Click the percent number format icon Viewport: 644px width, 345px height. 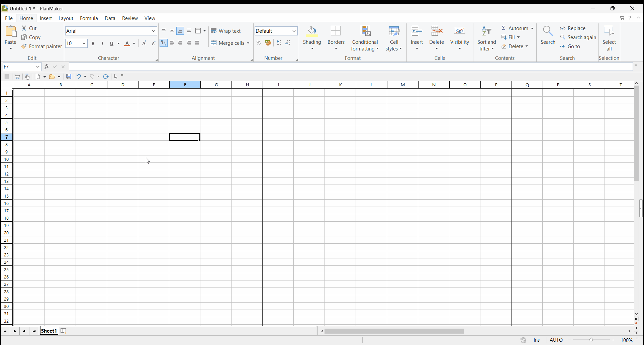(x=259, y=43)
